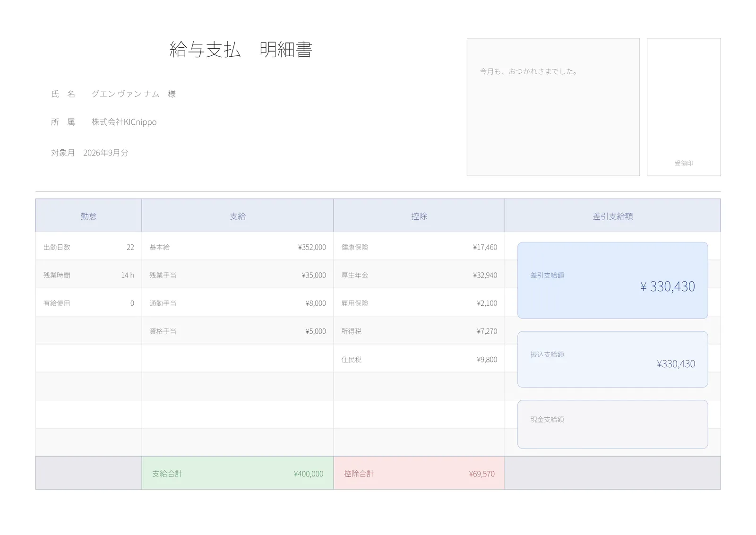
Task: Select the 基本給 amount ¥352,000
Action: pos(312,247)
